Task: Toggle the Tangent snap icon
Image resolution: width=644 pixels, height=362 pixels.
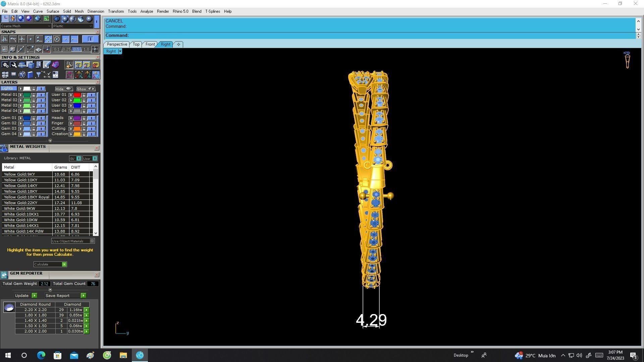Action: pyautogui.click(x=13, y=39)
